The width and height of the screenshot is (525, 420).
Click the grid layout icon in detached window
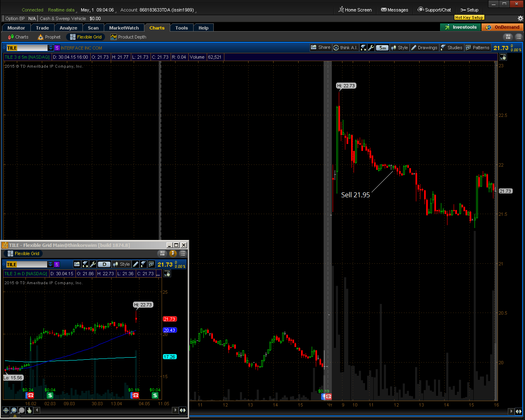coord(162,253)
